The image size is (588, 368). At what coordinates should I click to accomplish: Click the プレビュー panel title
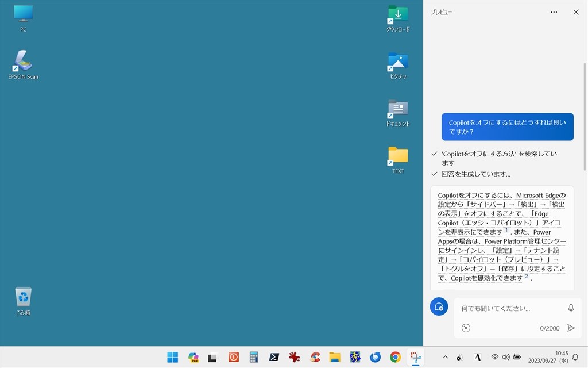[x=442, y=12]
